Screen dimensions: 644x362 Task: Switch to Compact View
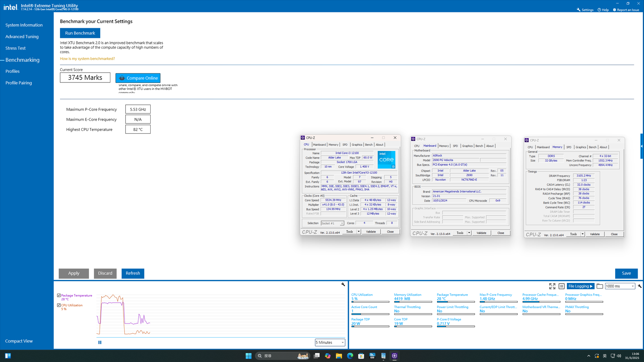19,341
